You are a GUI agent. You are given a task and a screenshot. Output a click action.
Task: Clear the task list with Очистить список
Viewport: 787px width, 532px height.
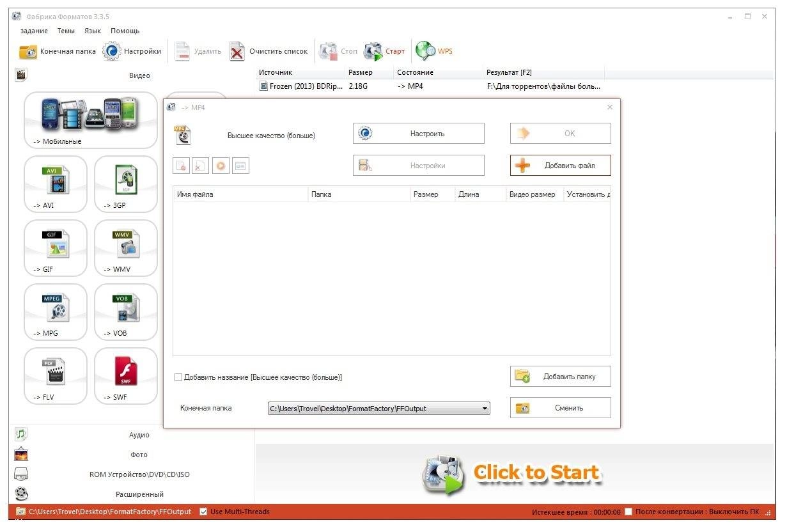click(x=269, y=51)
